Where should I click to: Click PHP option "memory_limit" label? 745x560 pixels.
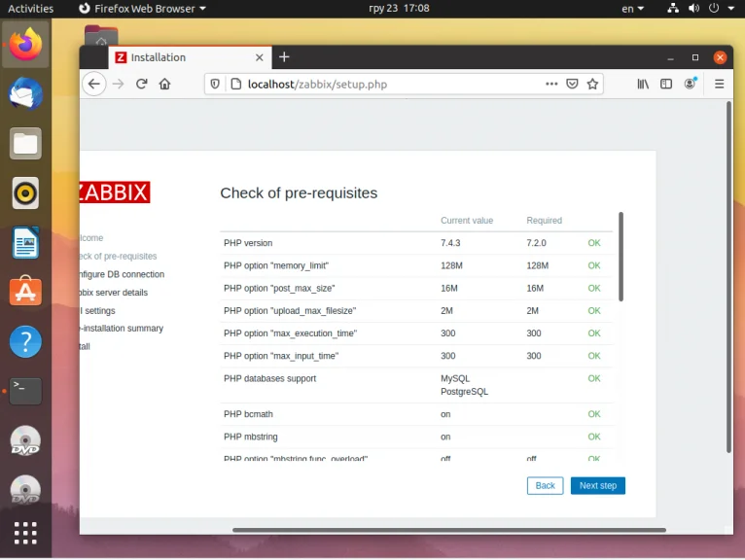tap(276, 265)
